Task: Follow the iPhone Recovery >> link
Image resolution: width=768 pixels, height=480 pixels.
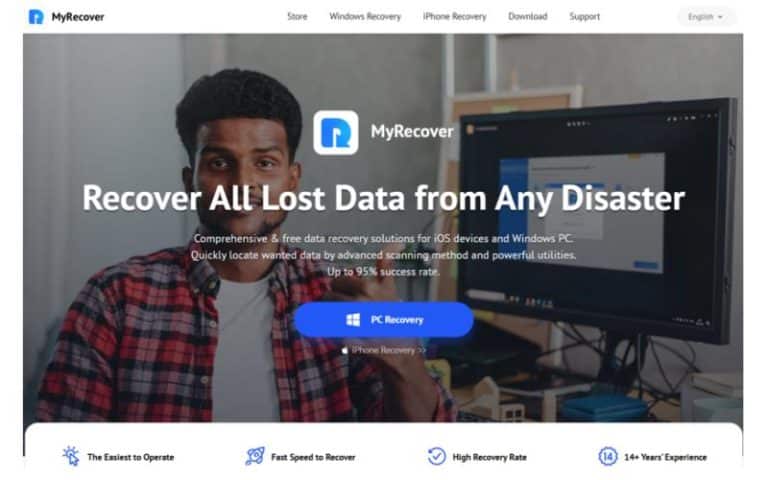Action: tap(389, 350)
